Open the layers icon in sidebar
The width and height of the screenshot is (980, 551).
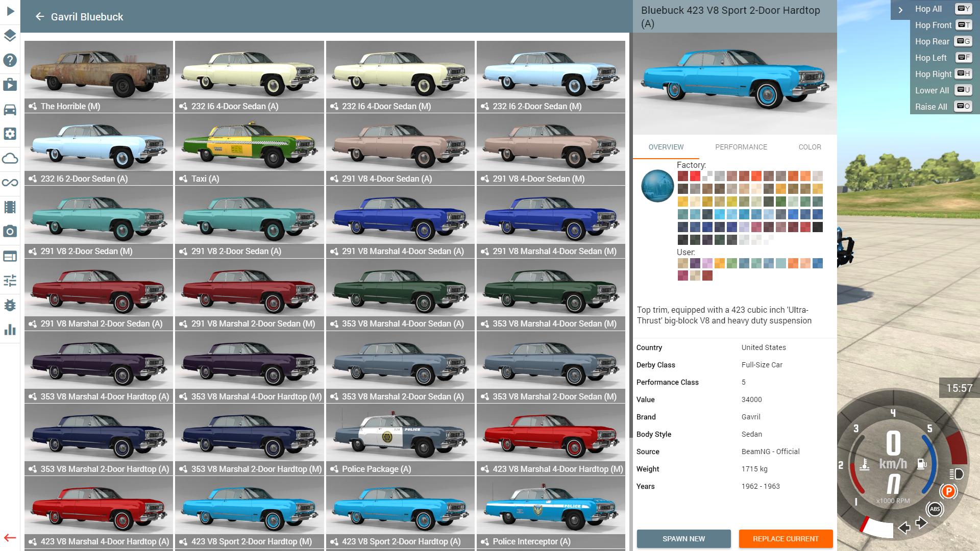click(x=10, y=35)
